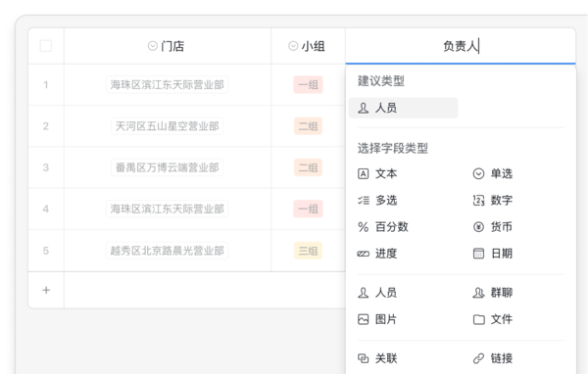
Task: Click the 三组 yellow tag in row 5
Action: click(308, 251)
